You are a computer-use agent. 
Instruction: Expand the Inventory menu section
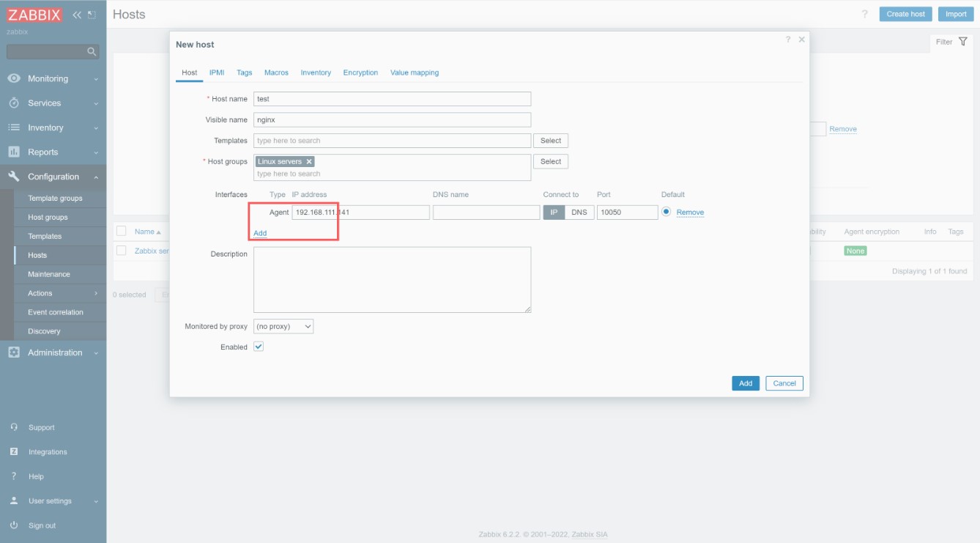(96, 128)
